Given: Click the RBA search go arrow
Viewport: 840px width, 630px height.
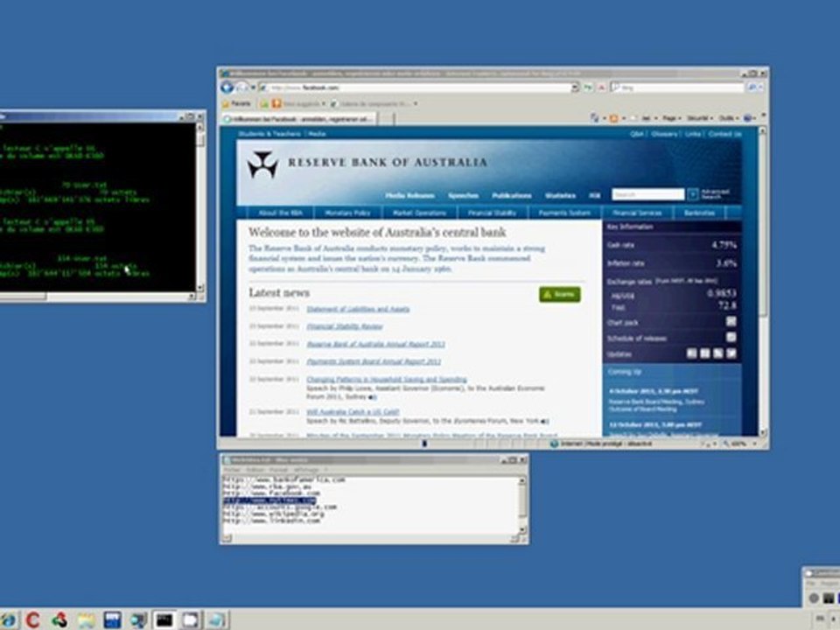Looking at the screenshot, I should (x=693, y=194).
